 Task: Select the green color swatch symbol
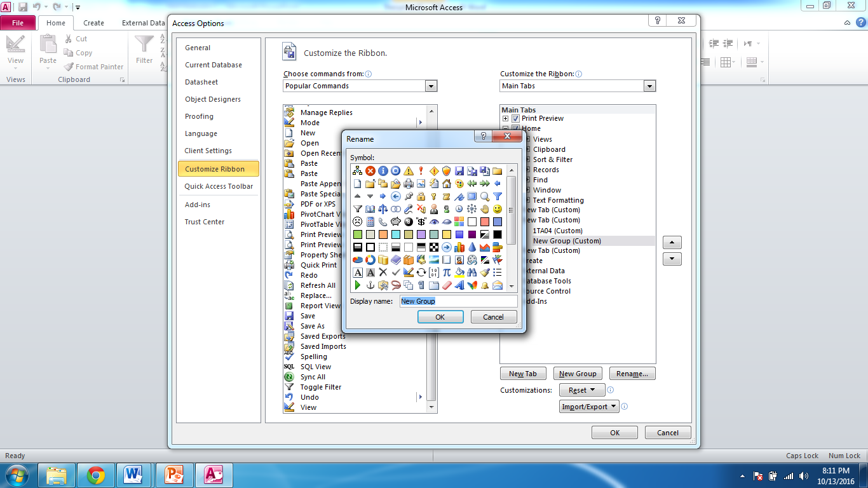pyautogui.click(x=357, y=234)
